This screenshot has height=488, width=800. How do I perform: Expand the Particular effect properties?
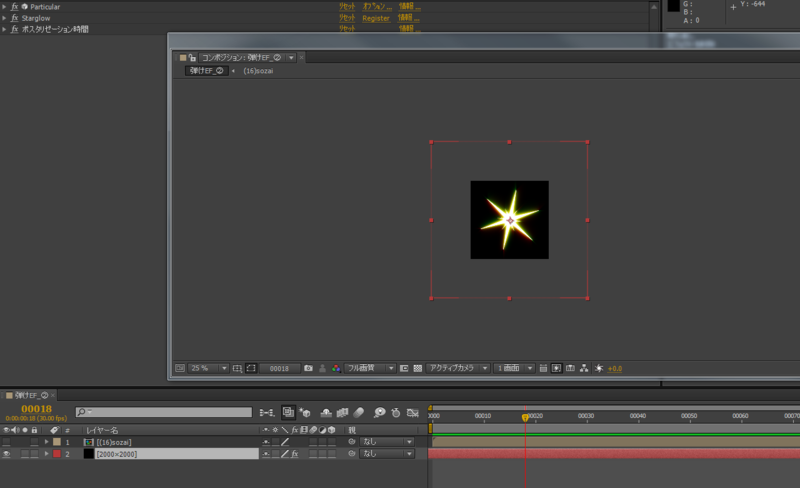(4, 7)
